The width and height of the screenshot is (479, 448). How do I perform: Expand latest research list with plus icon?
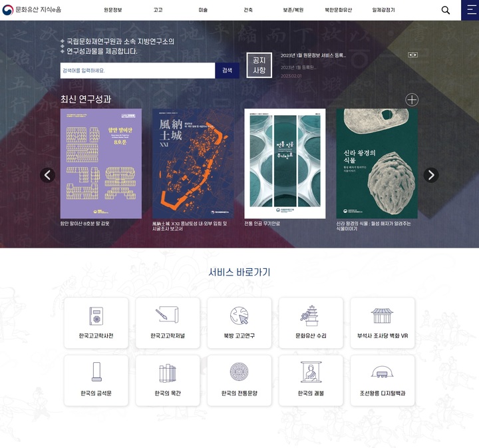(x=412, y=100)
